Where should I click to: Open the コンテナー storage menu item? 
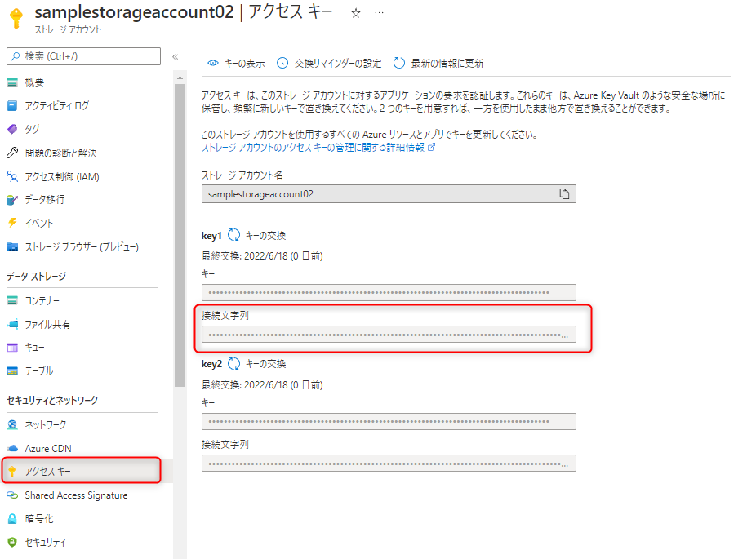click(42, 300)
